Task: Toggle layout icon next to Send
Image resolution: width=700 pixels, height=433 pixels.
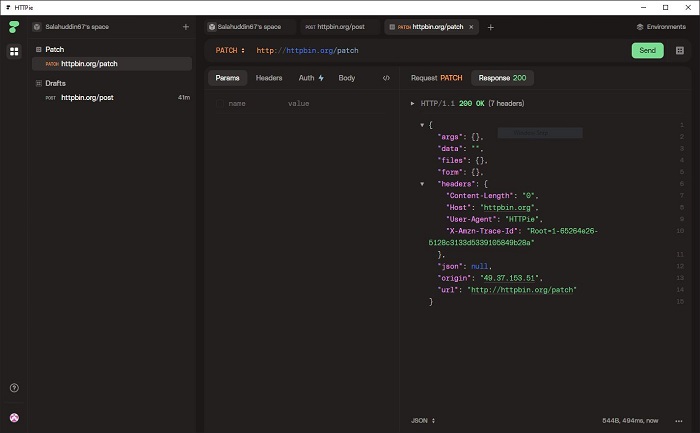Action: pos(679,50)
